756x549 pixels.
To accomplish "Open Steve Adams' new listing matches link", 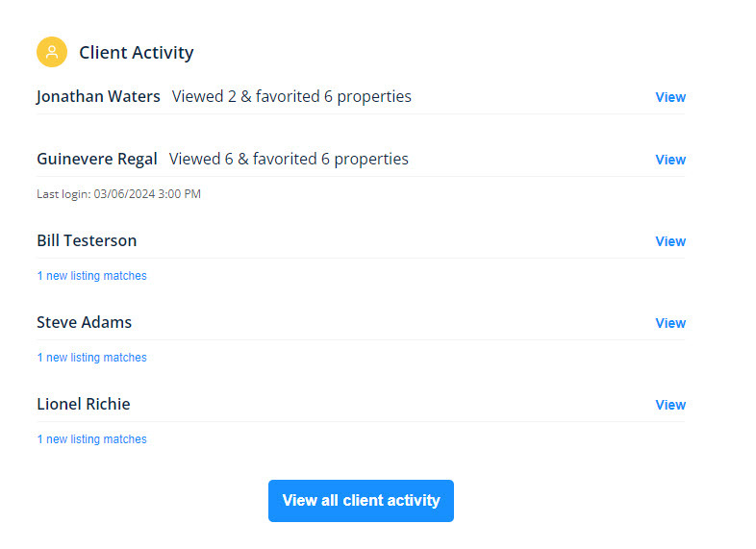I will tap(91, 357).
